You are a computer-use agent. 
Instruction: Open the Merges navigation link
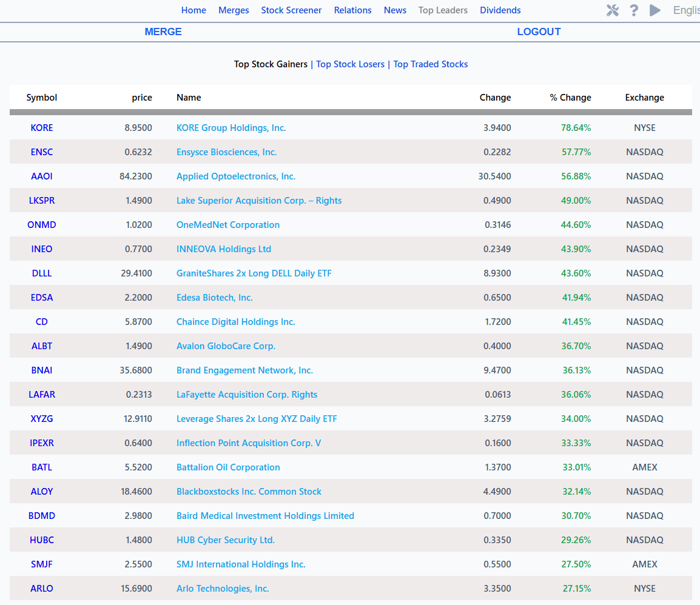tap(234, 10)
